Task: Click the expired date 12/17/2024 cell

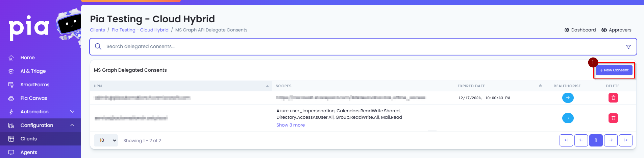Action: pos(484,98)
